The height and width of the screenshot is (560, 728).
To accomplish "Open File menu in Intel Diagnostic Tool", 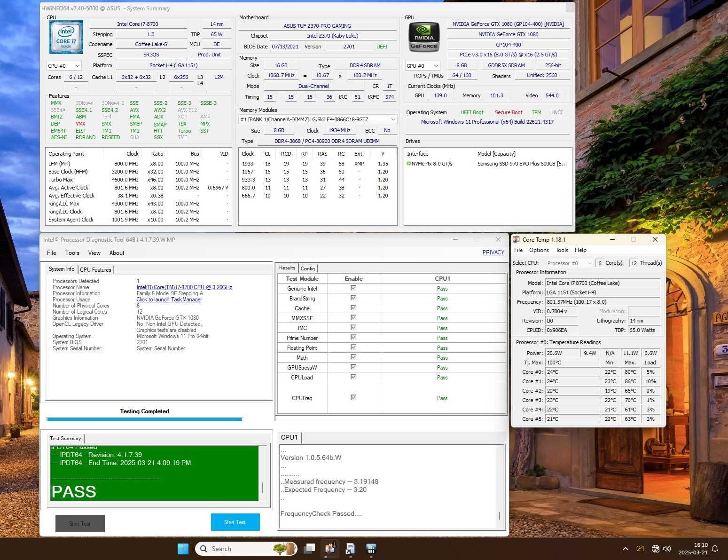I will pos(52,253).
